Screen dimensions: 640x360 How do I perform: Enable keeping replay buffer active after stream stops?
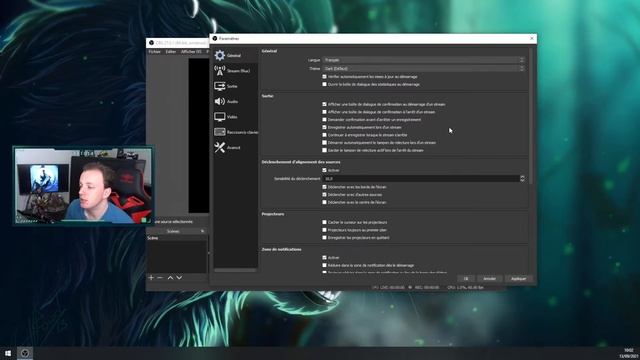(x=324, y=150)
